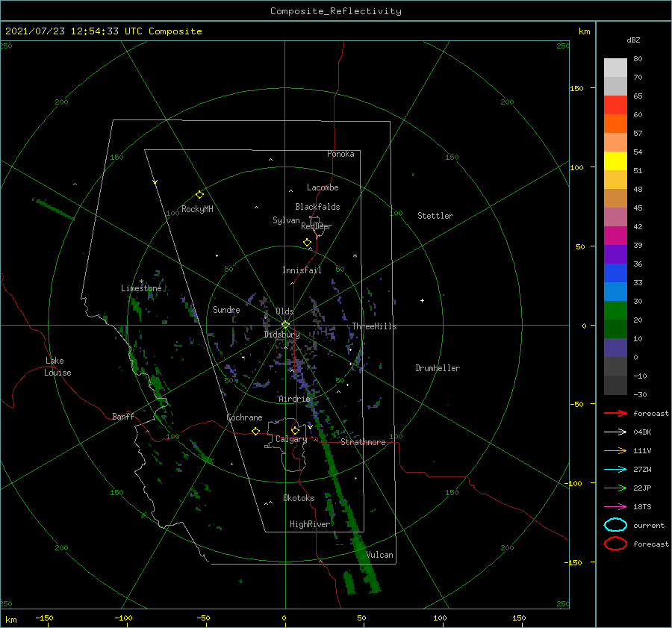Click the Cochrane label
672x628 pixels.
[x=244, y=417]
